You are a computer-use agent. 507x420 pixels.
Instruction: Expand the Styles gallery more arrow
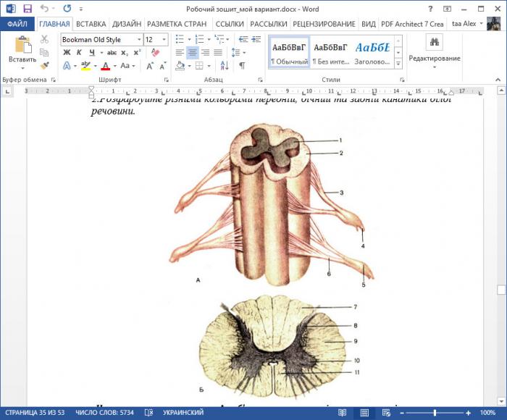(398, 64)
